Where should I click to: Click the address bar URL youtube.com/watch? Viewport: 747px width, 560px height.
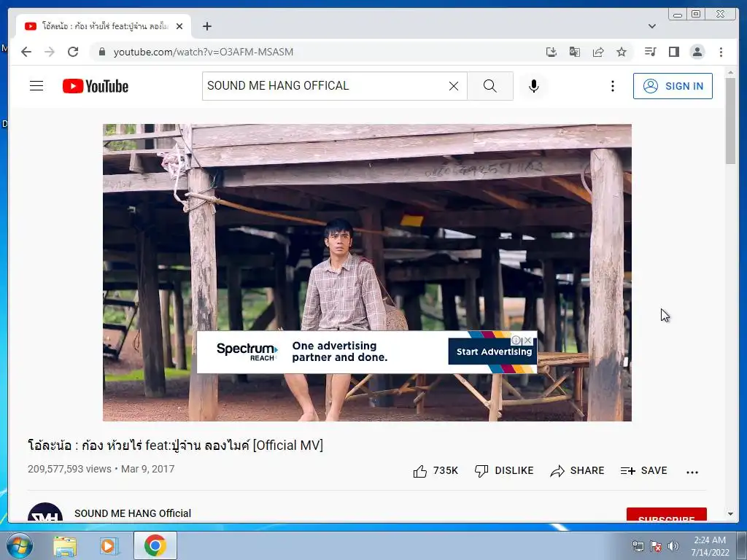point(204,52)
